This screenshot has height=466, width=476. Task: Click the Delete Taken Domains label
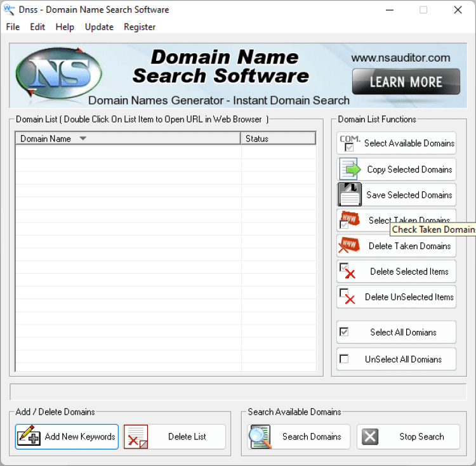coord(409,246)
